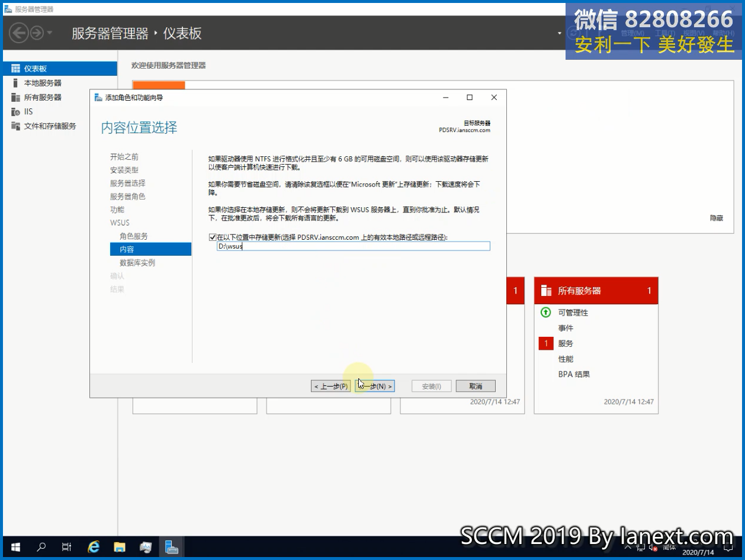
Task: Click the Server Manager taskbar icon
Action: click(x=172, y=547)
